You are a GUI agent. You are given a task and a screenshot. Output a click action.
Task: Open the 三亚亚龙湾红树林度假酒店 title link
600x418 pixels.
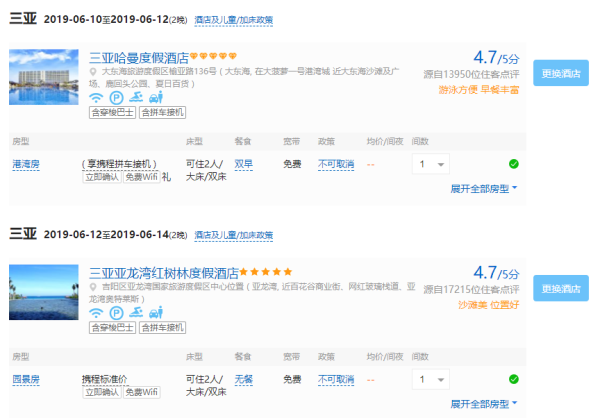tap(164, 273)
